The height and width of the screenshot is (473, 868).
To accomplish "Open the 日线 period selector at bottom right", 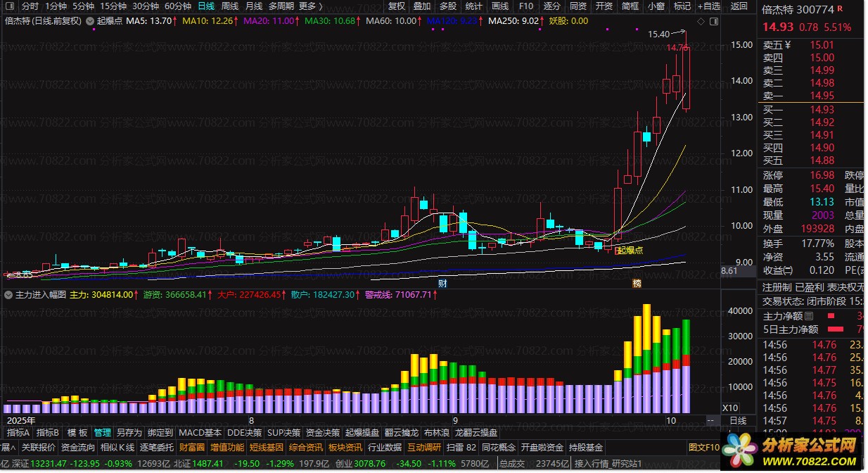I will tap(738, 421).
